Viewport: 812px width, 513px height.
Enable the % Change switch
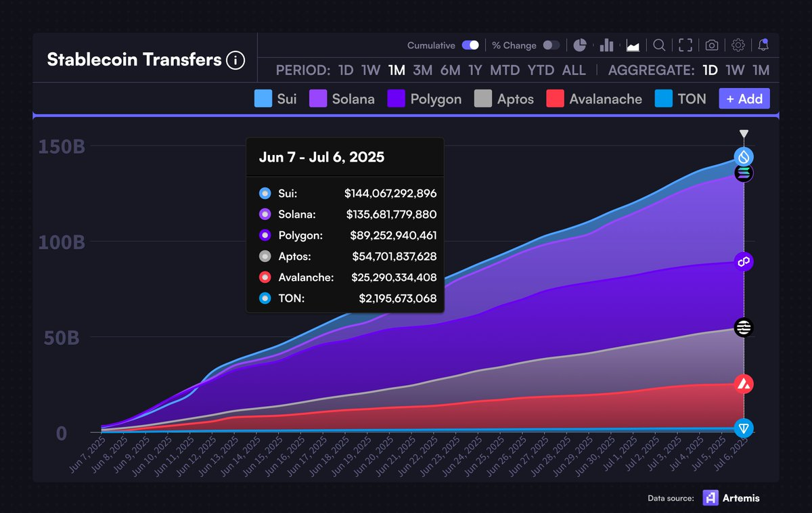coord(551,45)
